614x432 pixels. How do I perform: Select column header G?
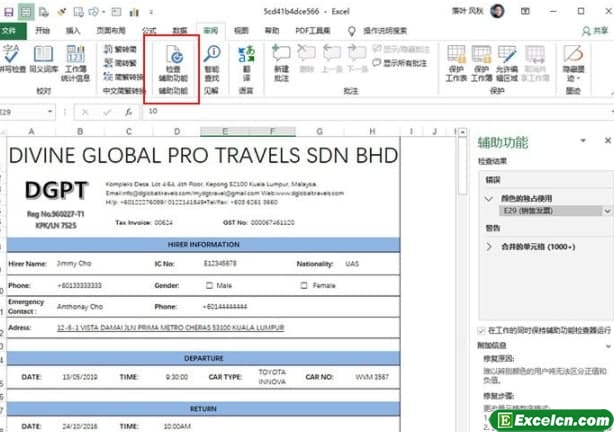[320, 132]
